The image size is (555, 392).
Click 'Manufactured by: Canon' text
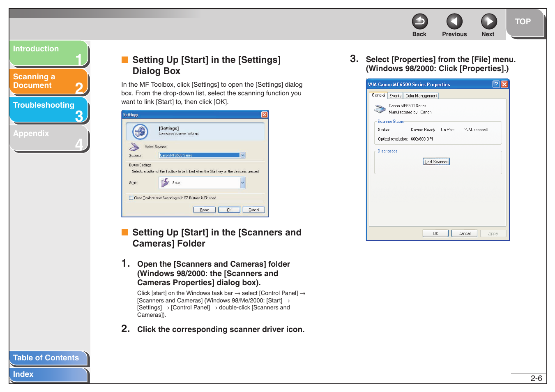click(410, 112)
